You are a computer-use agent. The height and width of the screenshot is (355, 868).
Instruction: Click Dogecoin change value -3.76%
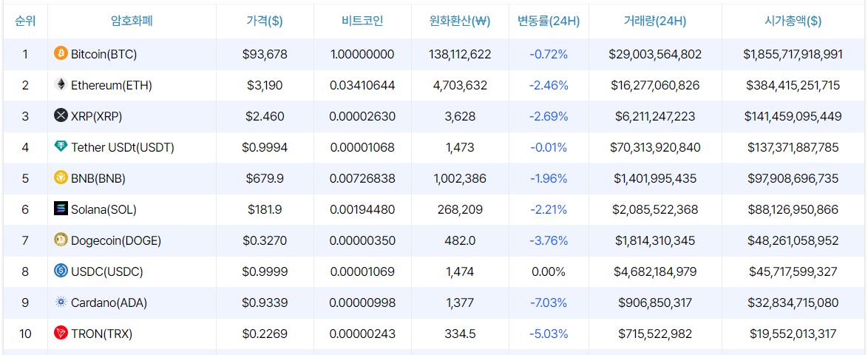tap(549, 240)
